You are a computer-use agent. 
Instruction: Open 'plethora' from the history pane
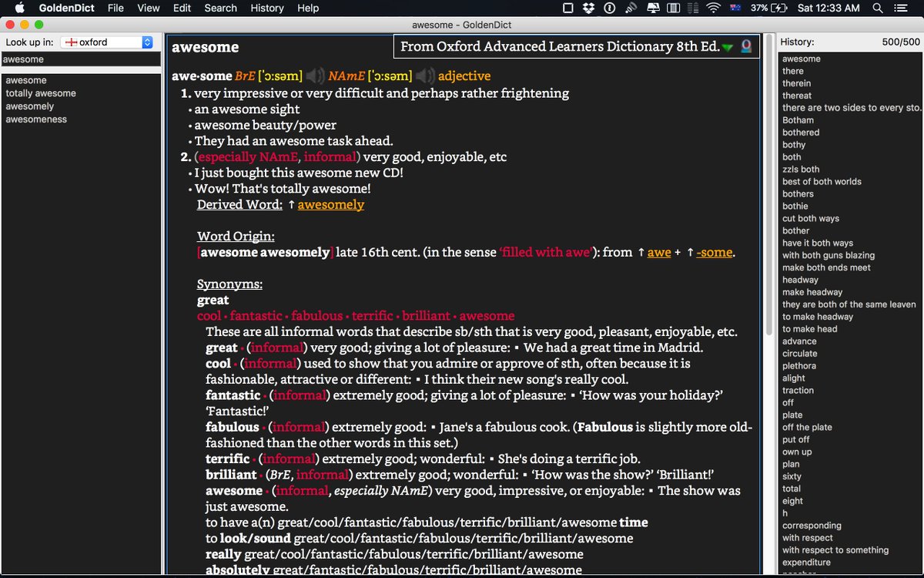(799, 366)
